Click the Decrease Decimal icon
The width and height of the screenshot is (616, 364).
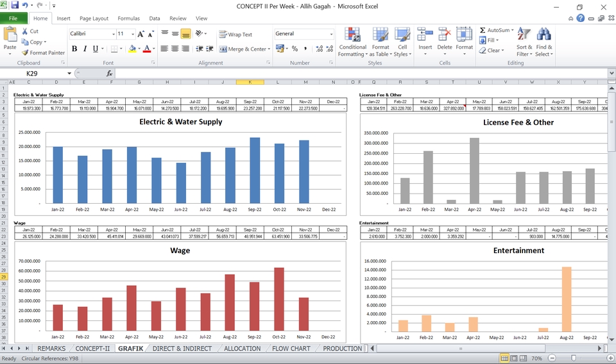coord(330,49)
